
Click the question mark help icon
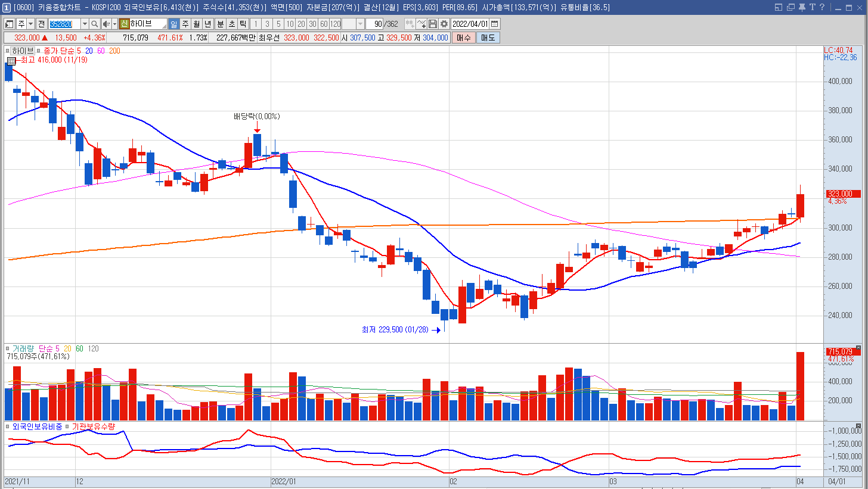[822, 7]
